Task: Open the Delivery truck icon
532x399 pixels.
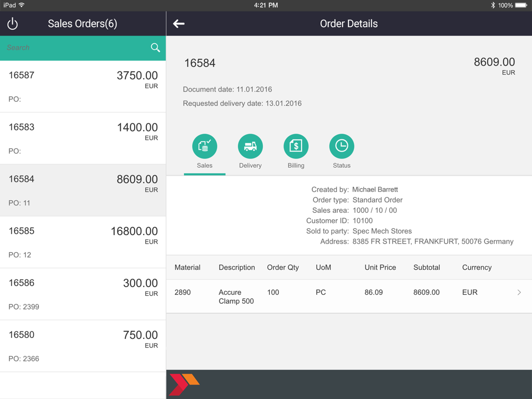Action: click(251, 146)
